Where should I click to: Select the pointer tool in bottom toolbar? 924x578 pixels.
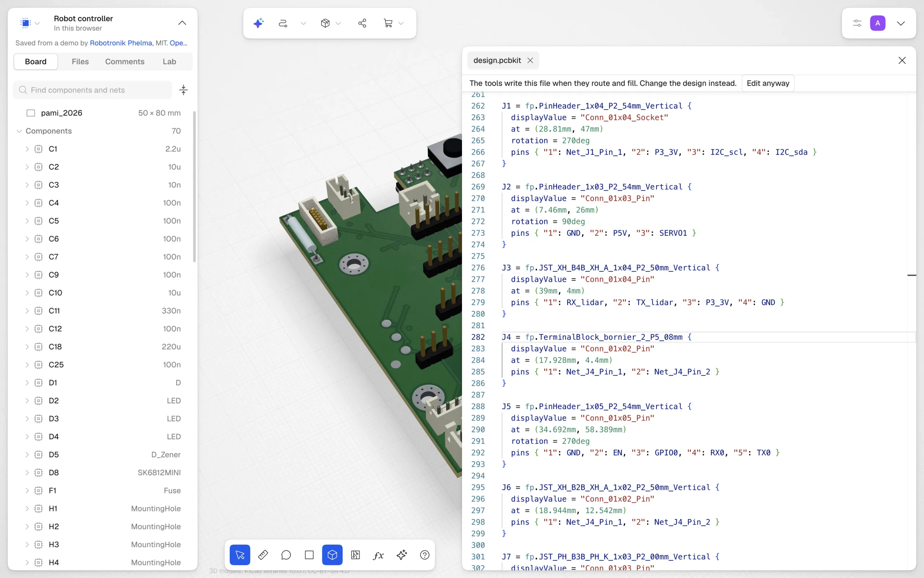click(240, 555)
